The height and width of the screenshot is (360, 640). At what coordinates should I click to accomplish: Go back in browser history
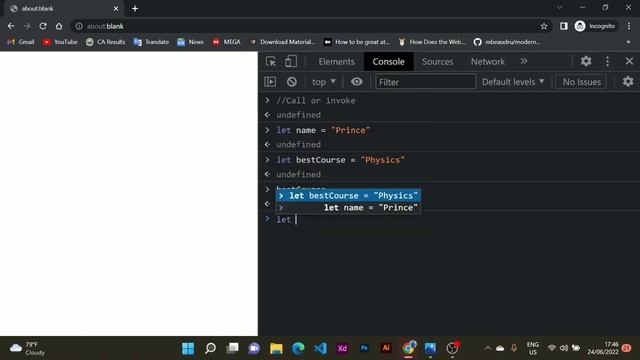11,26
